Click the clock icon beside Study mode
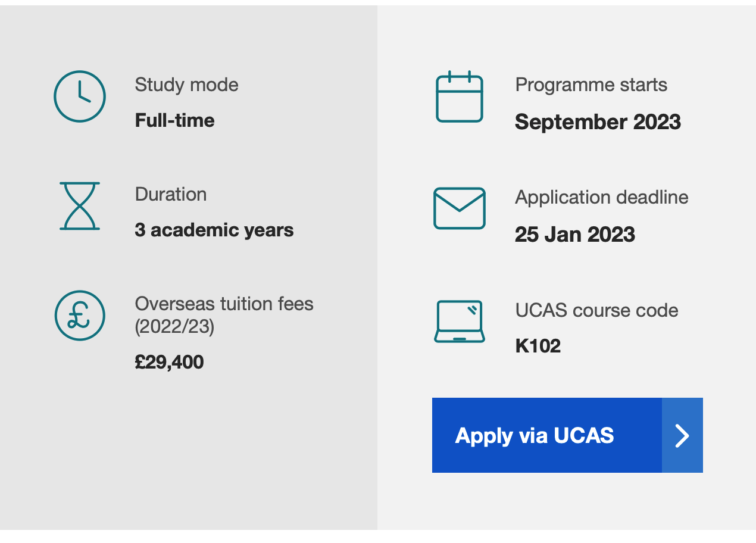The height and width of the screenshot is (543, 756). [80, 96]
